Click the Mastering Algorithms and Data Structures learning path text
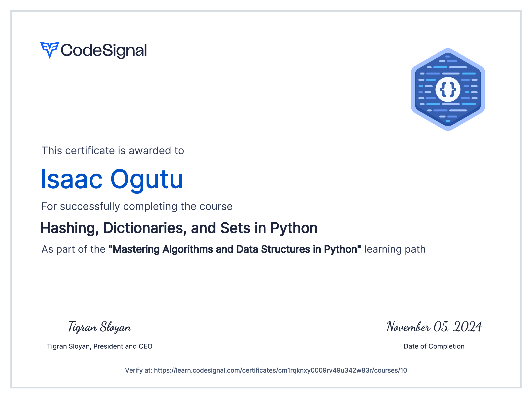532x399 pixels. 235,249
